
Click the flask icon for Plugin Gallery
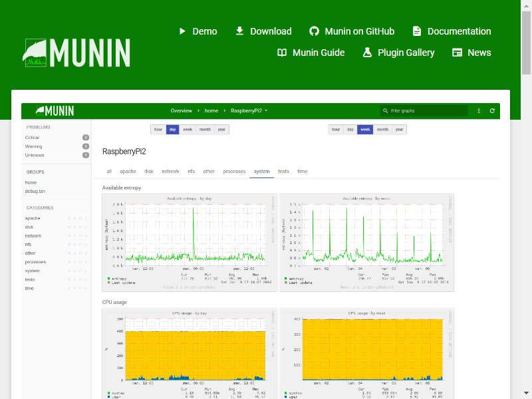tap(367, 53)
